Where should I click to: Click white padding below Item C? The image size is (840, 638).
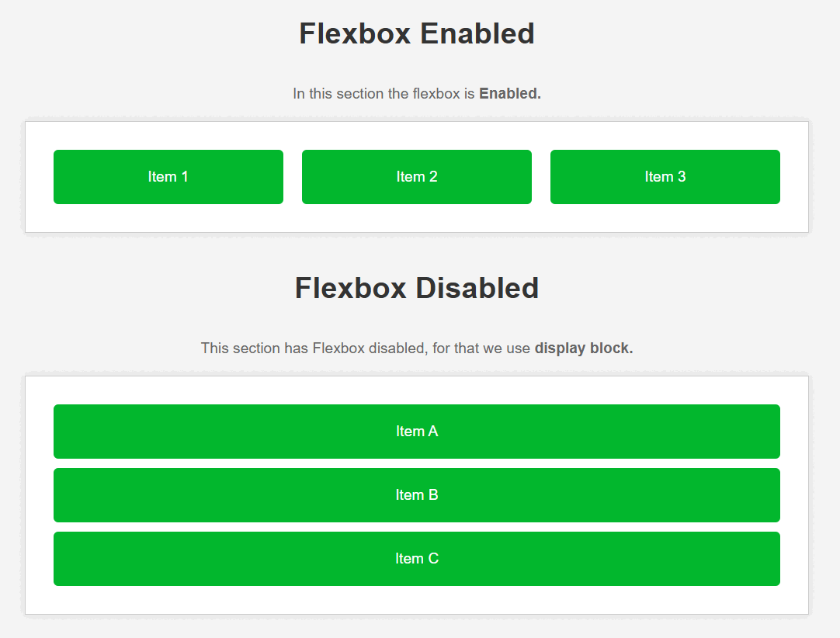pos(416,600)
